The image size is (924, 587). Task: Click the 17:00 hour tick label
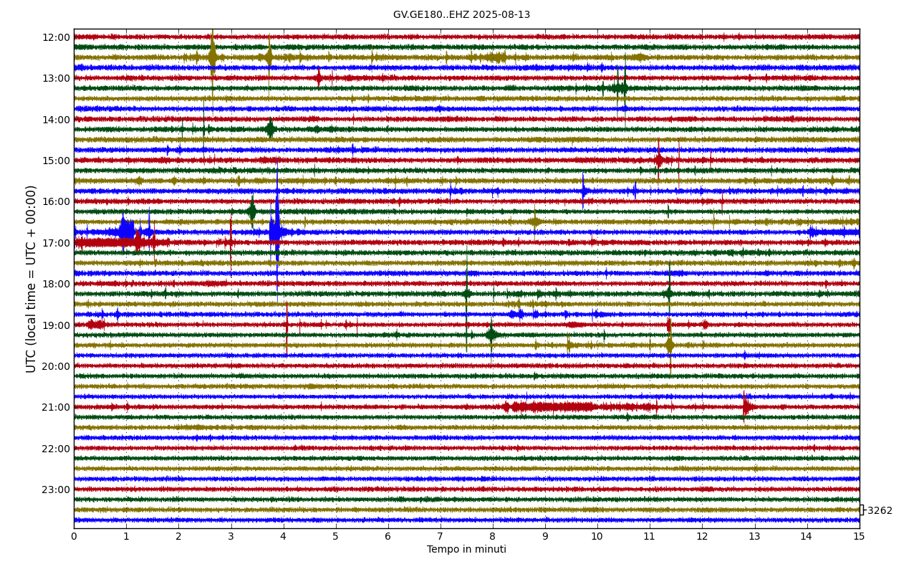click(x=56, y=243)
